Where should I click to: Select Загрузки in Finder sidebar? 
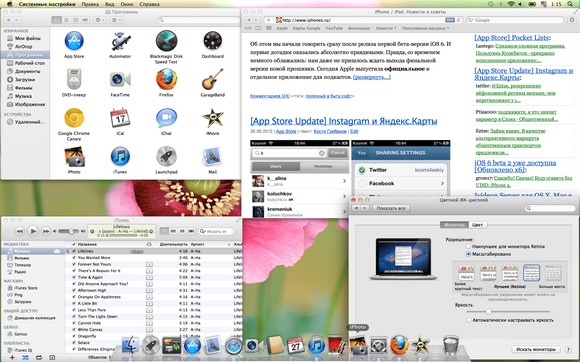tap(25, 79)
